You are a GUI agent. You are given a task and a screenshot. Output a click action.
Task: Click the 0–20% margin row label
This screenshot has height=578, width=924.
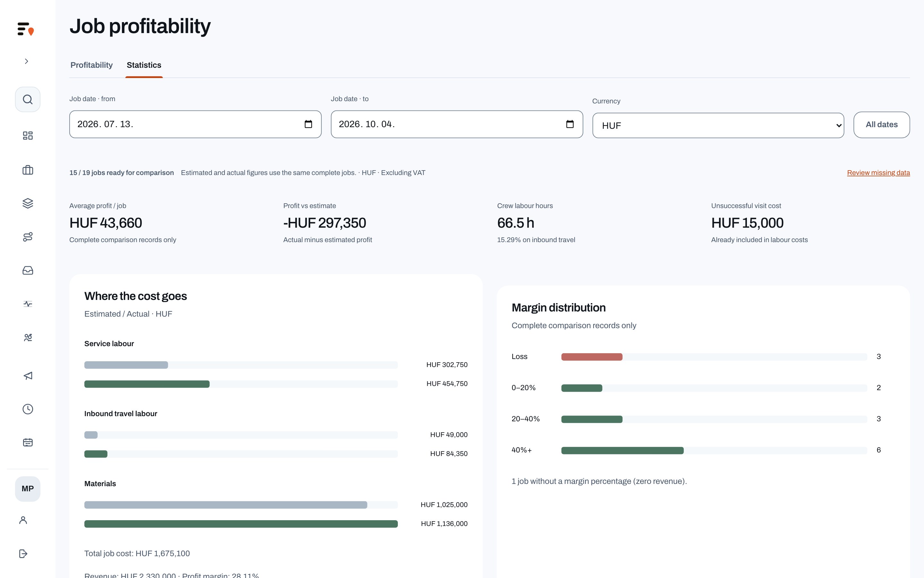pyautogui.click(x=524, y=388)
